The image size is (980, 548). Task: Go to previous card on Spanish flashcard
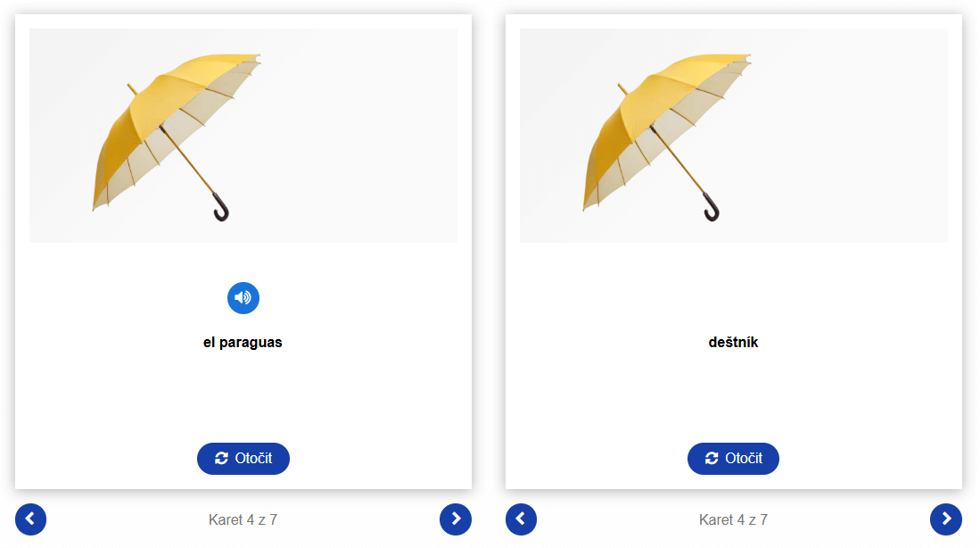pyautogui.click(x=30, y=519)
